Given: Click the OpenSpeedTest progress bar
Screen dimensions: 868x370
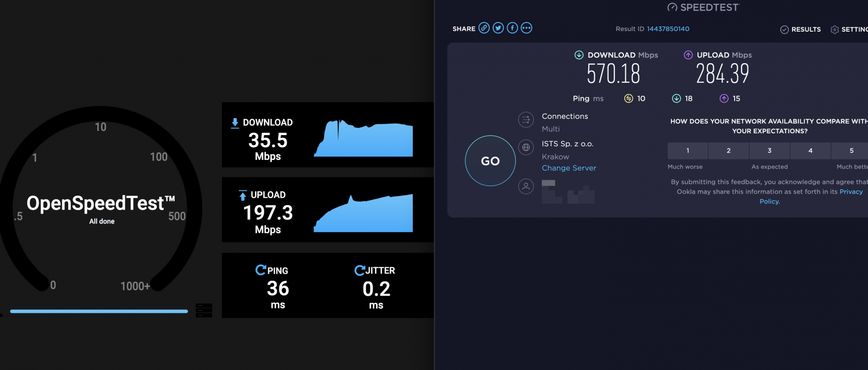Looking at the screenshot, I should tap(99, 311).
